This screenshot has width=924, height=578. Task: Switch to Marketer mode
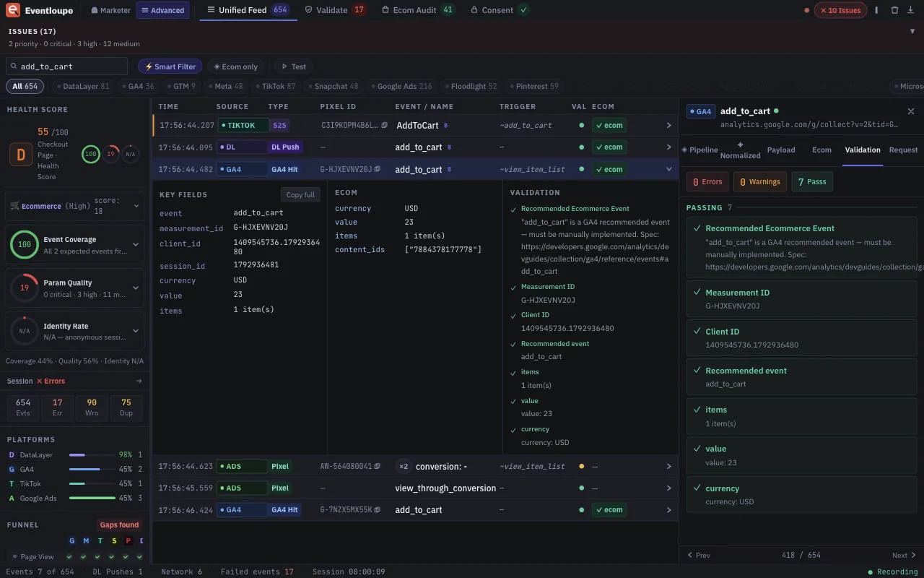[111, 10]
